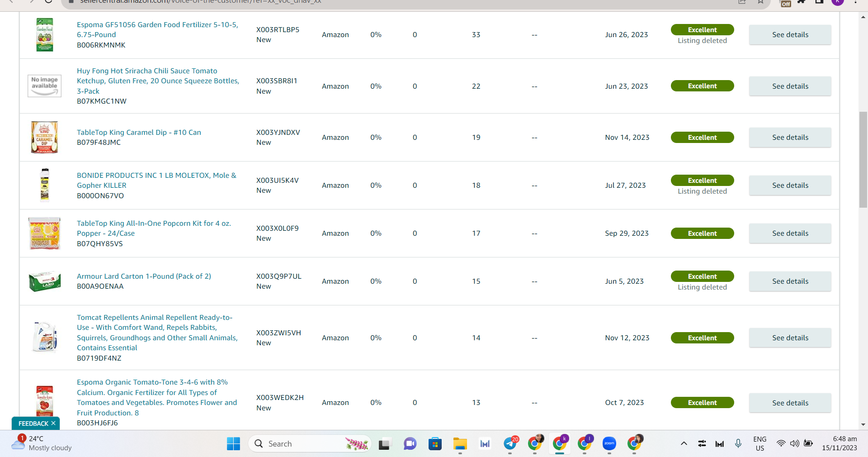See details for TableTop King Popcorn Kit
868x457 pixels.
click(790, 233)
